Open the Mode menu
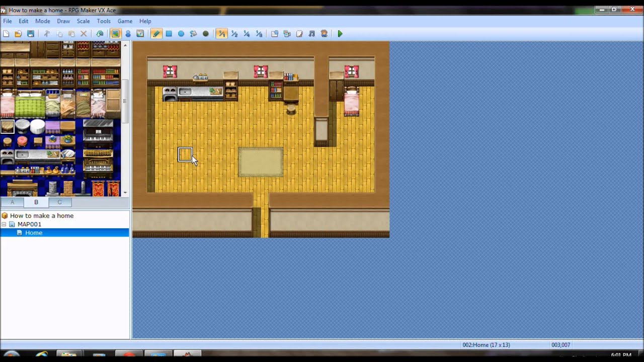644x362 pixels. (x=43, y=21)
